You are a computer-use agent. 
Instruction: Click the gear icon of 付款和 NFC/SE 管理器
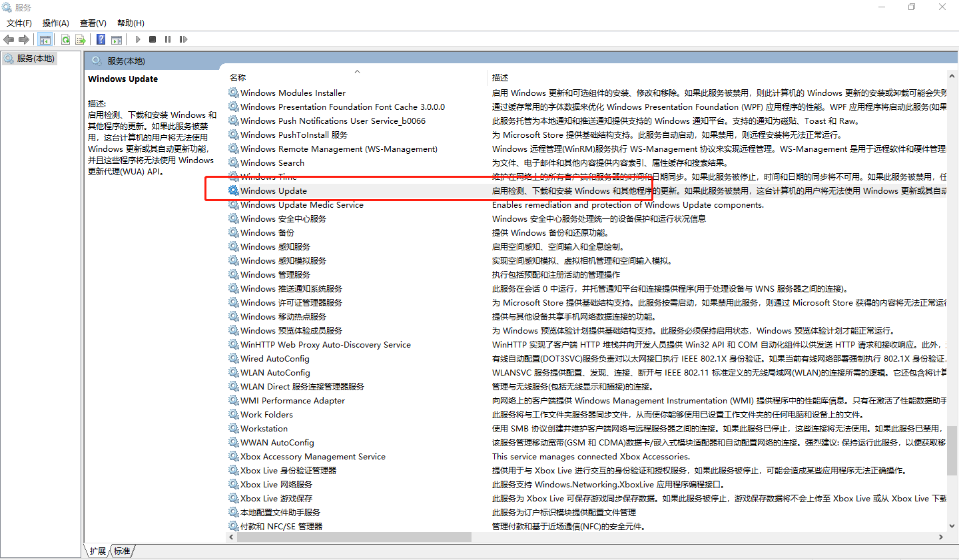[234, 526]
